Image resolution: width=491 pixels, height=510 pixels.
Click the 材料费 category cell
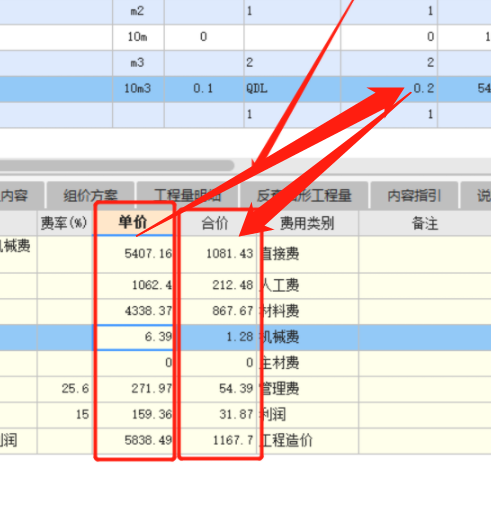pyautogui.click(x=307, y=311)
